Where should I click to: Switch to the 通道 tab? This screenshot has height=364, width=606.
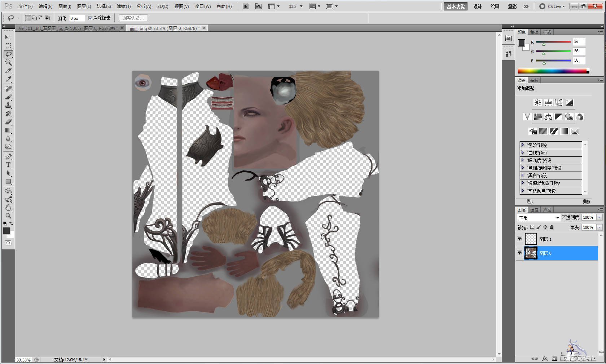[534, 209]
